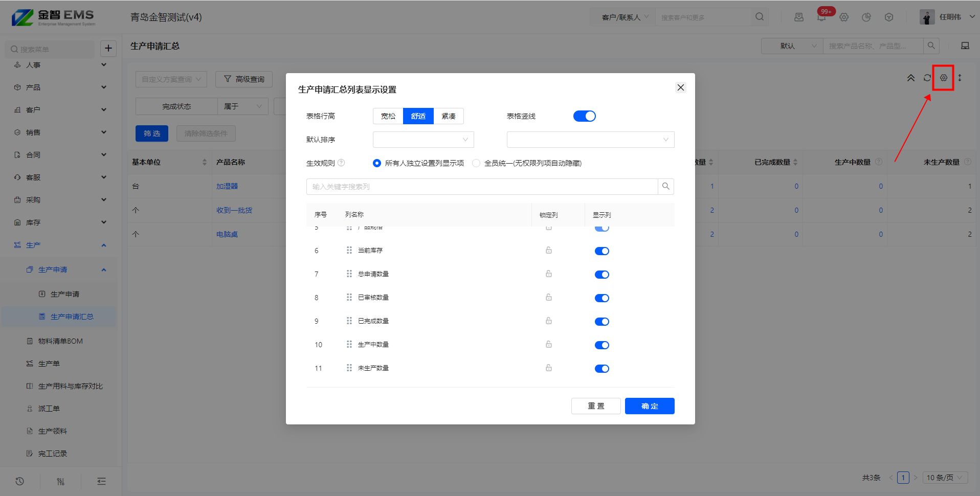Click the add menu plus icon
This screenshot has width=980, height=496.
(x=108, y=49)
